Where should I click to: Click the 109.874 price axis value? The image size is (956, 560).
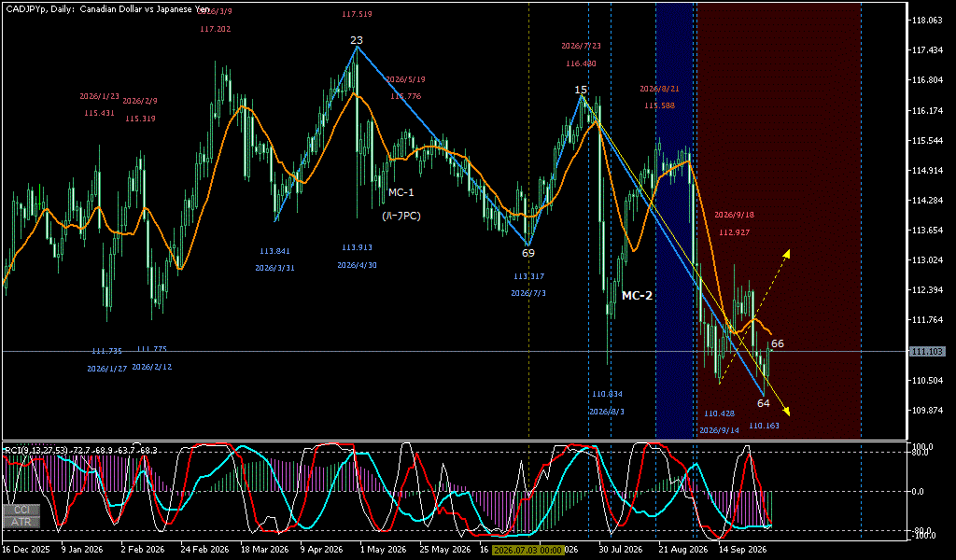coord(926,410)
